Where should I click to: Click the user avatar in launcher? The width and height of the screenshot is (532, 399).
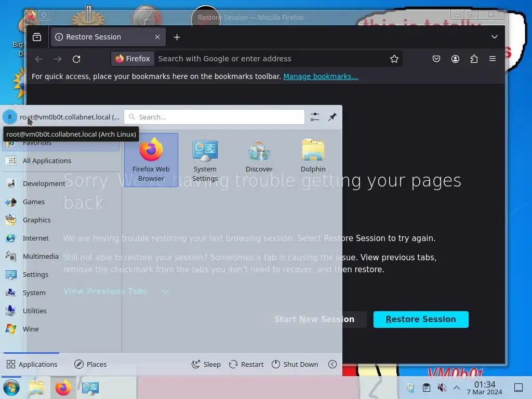pyautogui.click(x=10, y=117)
